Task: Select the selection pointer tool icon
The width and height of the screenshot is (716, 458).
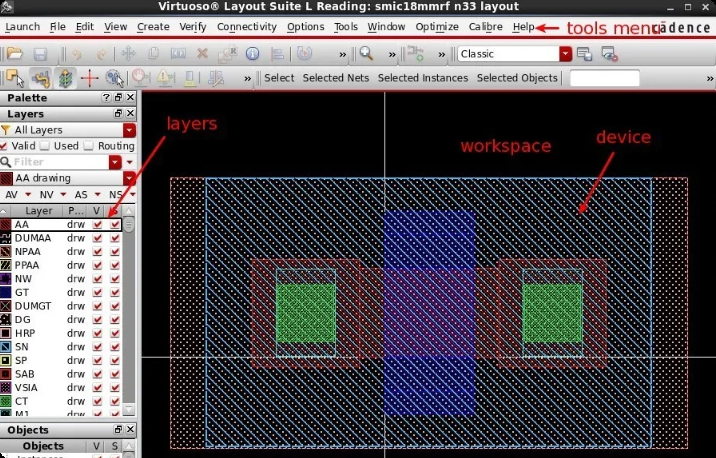Action: [15, 78]
